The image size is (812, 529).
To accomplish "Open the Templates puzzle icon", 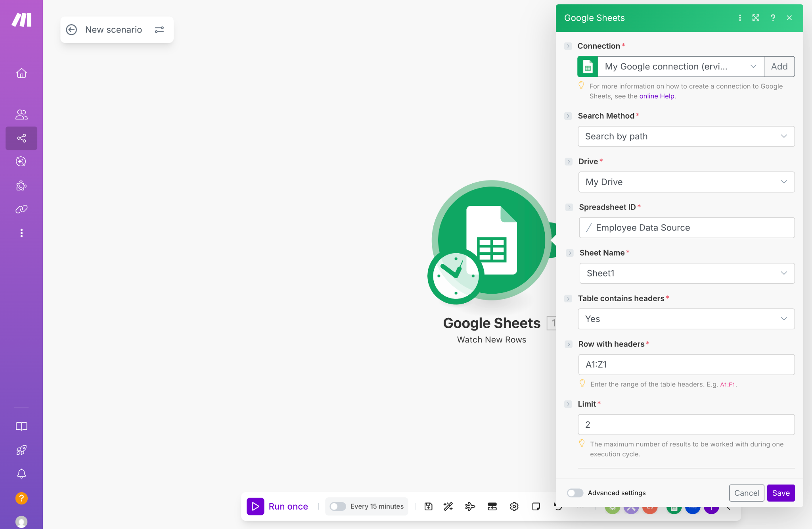I will (21, 186).
